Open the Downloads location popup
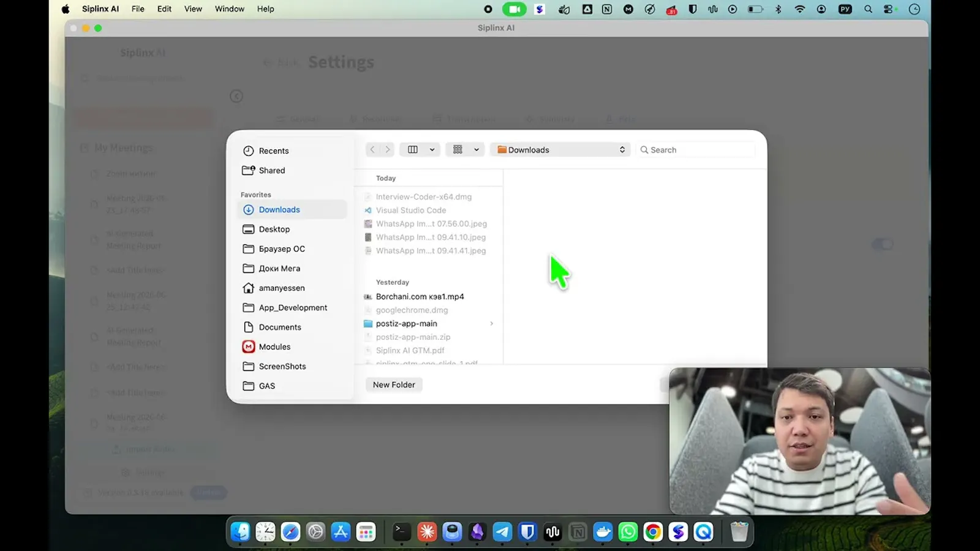 pyautogui.click(x=560, y=149)
